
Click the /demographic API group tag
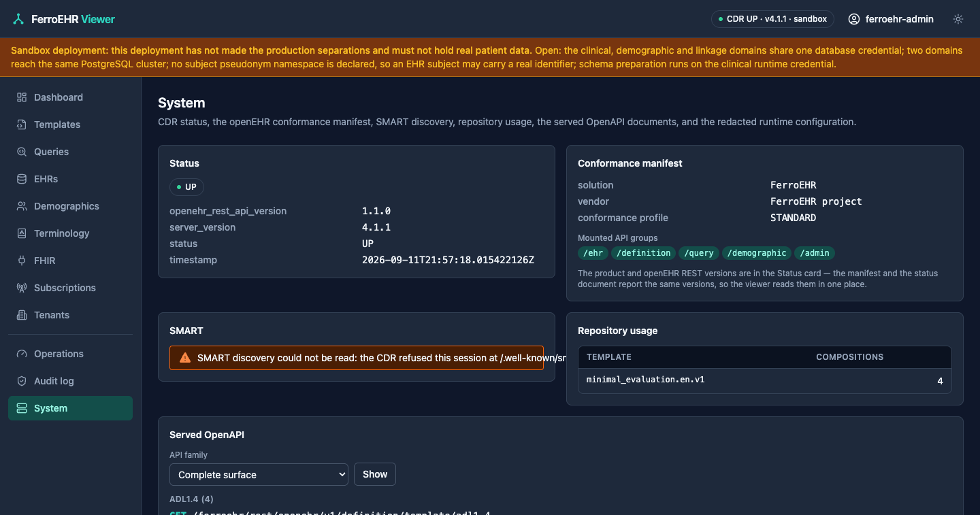point(757,253)
